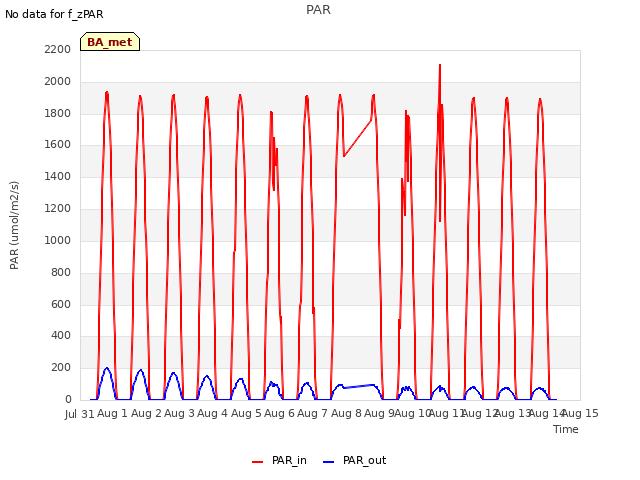
Task: Click the first PAR_out peak near 200
Action: (107, 369)
